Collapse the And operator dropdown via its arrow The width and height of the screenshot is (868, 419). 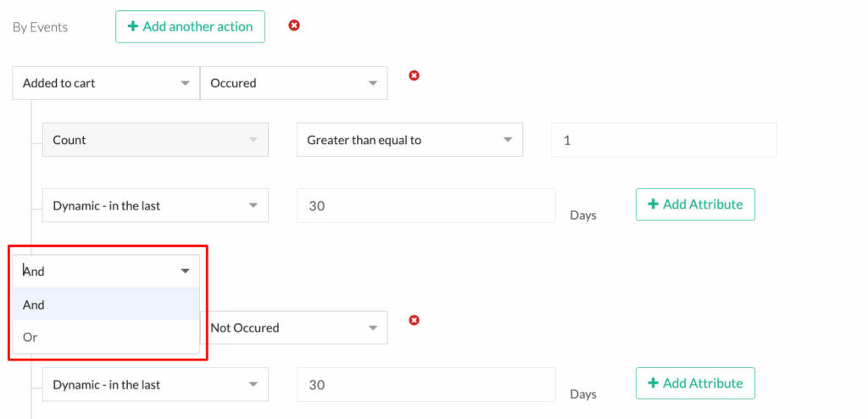point(185,271)
